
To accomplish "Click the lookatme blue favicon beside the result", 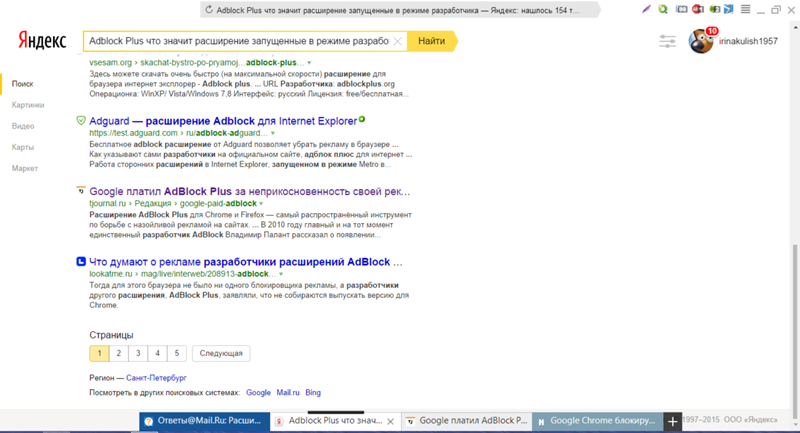I will coord(81,262).
